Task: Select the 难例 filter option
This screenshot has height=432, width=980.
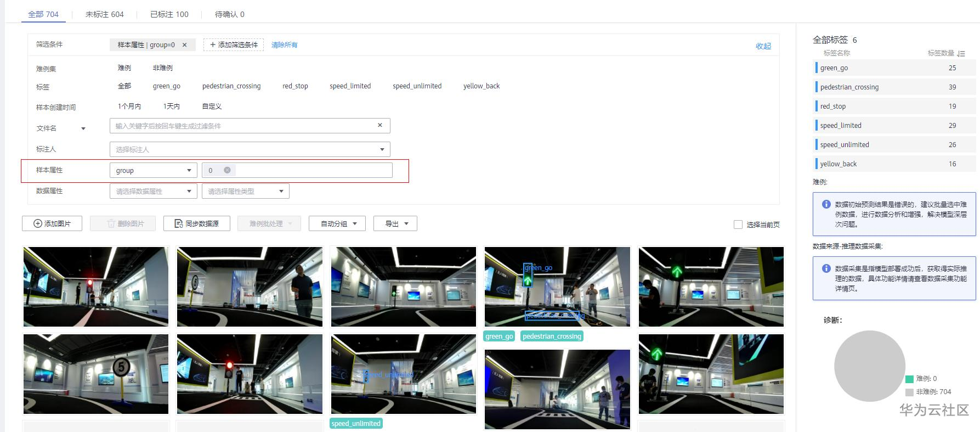Action: [x=124, y=68]
